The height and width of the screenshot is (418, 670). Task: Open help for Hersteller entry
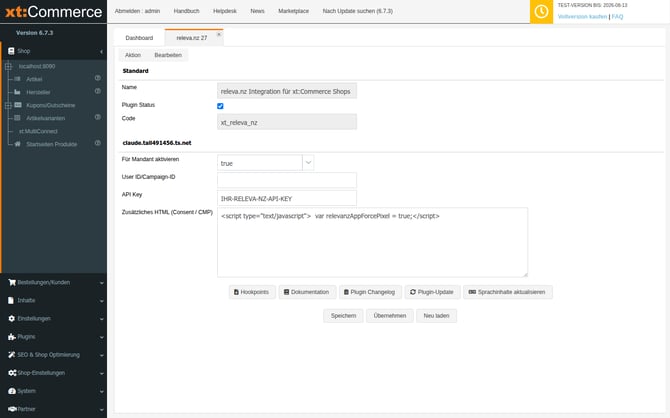coord(97,91)
